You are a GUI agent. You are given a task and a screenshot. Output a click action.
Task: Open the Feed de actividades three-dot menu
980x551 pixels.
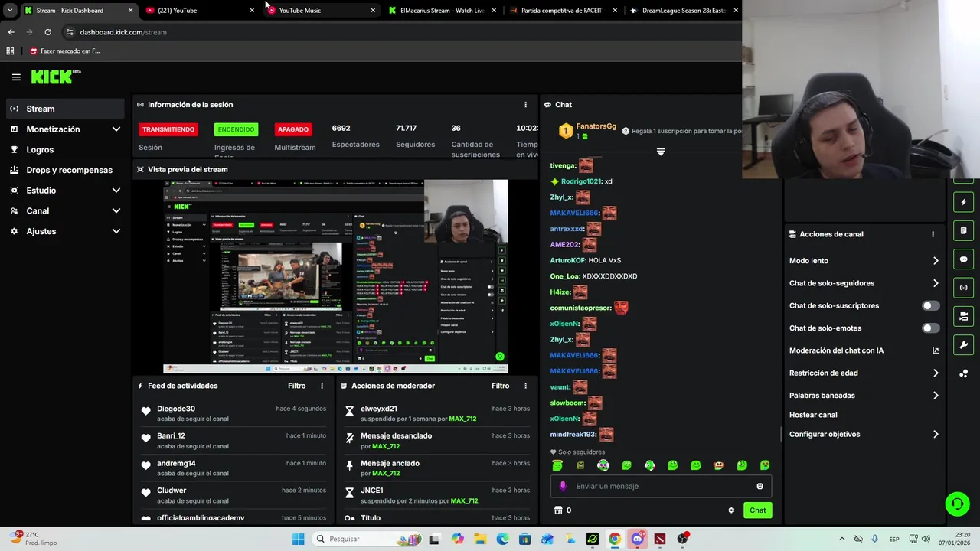[322, 386]
